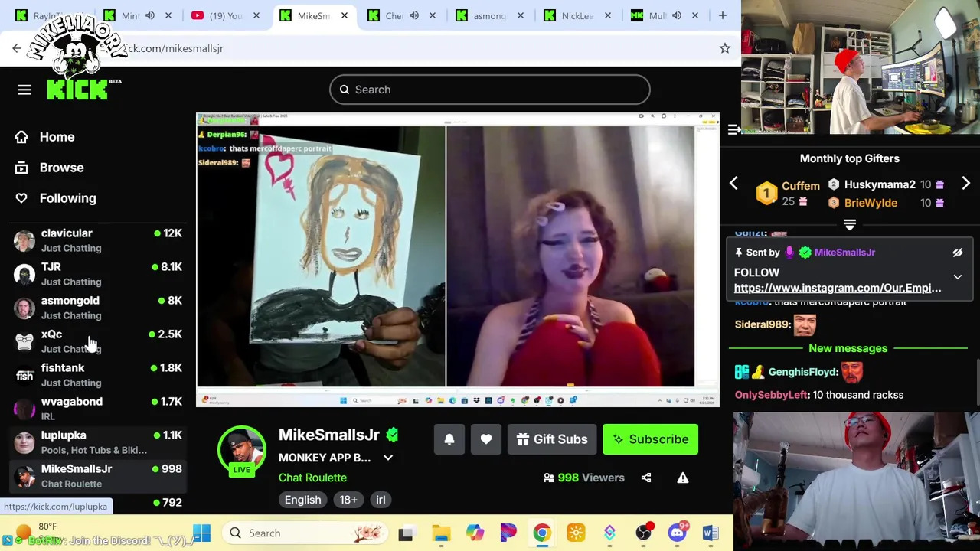
Task: Click MikeSmallsJr's live profile avatar
Action: [242, 451]
